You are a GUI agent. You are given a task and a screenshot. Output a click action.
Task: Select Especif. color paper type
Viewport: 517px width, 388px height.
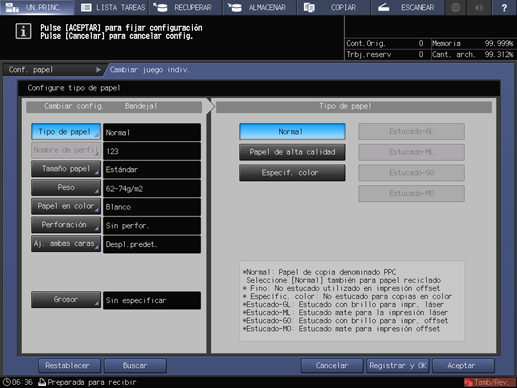(292, 173)
